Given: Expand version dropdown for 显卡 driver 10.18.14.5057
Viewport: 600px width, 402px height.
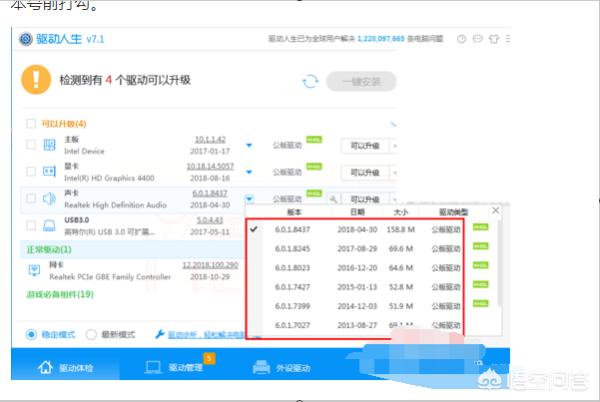Looking at the screenshot, I should pyautogui.click(x=250, y=172).
